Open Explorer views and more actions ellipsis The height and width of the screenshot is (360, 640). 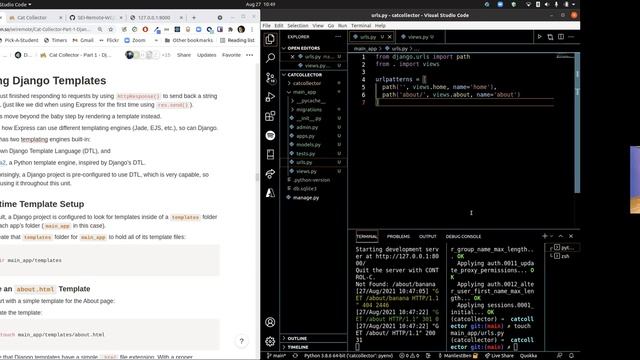click(x=338, y=37)
